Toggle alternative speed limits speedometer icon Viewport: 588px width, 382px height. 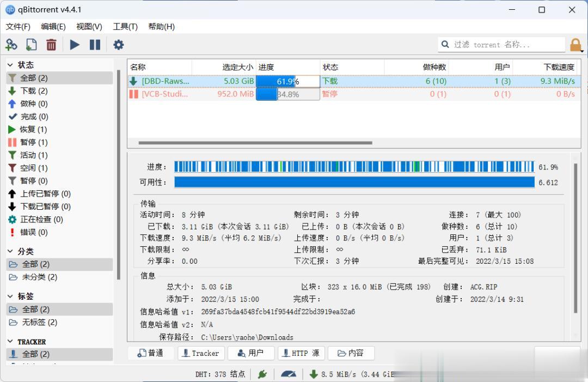(x=289, y=374)
